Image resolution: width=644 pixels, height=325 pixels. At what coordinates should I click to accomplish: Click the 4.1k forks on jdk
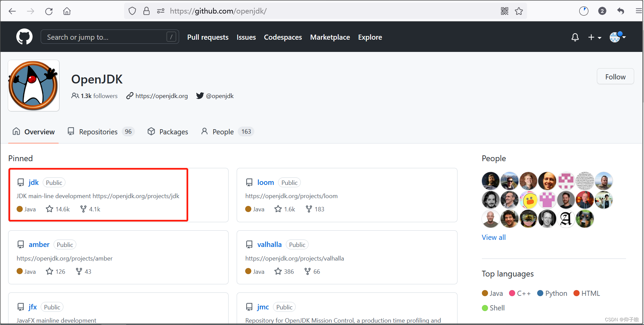[90, 209]
